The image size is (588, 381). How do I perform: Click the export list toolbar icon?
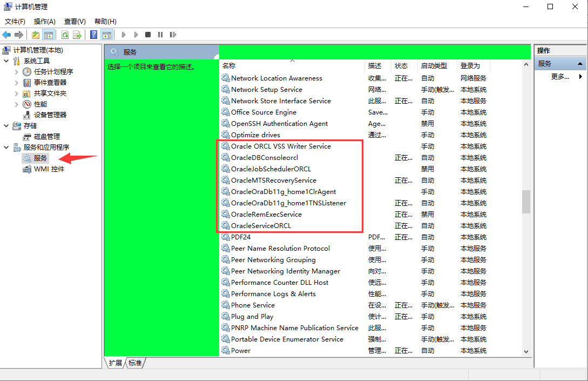coord(77,35)
